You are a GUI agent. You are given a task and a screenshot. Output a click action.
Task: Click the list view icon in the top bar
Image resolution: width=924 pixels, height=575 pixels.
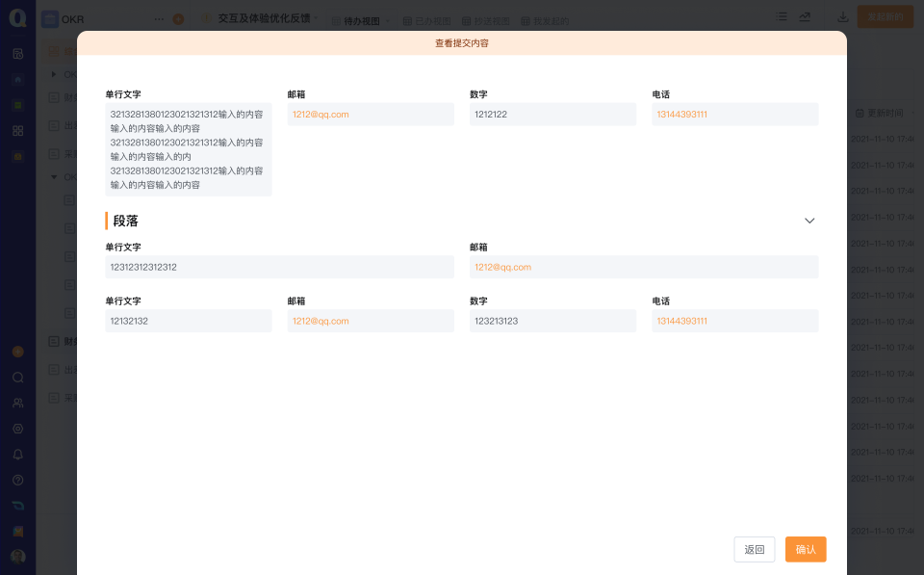click(782, 17)
